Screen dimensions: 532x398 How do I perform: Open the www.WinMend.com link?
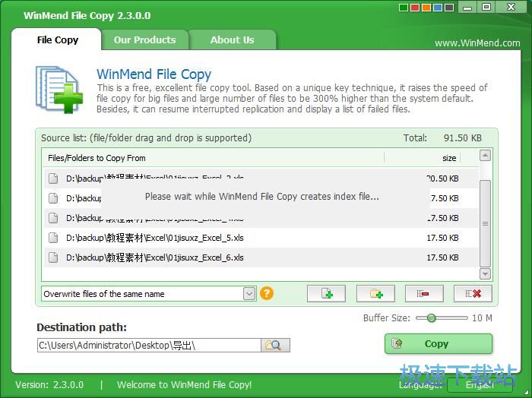click(477, 43)
